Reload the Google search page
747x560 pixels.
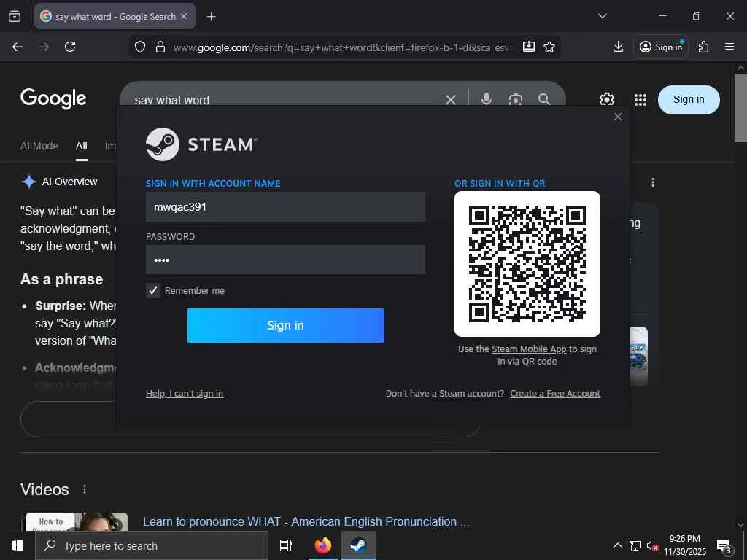pos(70,47)
